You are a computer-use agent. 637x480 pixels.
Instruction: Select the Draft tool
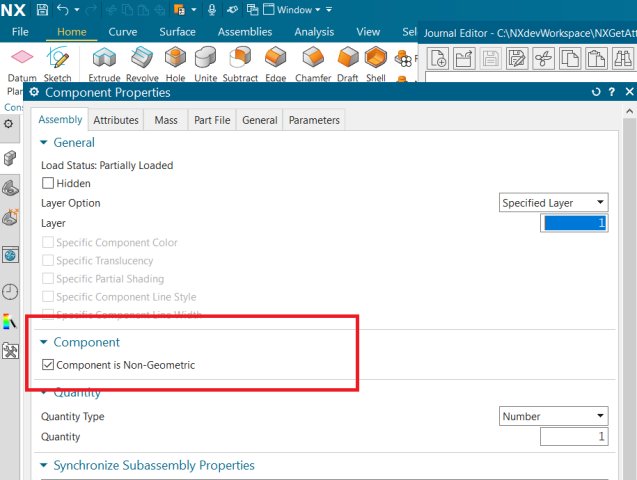348,64
